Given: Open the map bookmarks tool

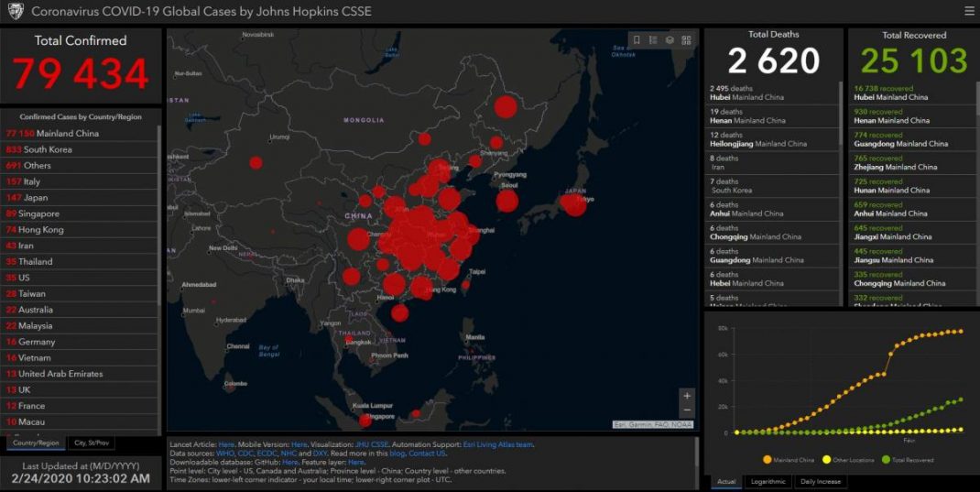Looking at the screenshot, I should (x=637, y=40).
